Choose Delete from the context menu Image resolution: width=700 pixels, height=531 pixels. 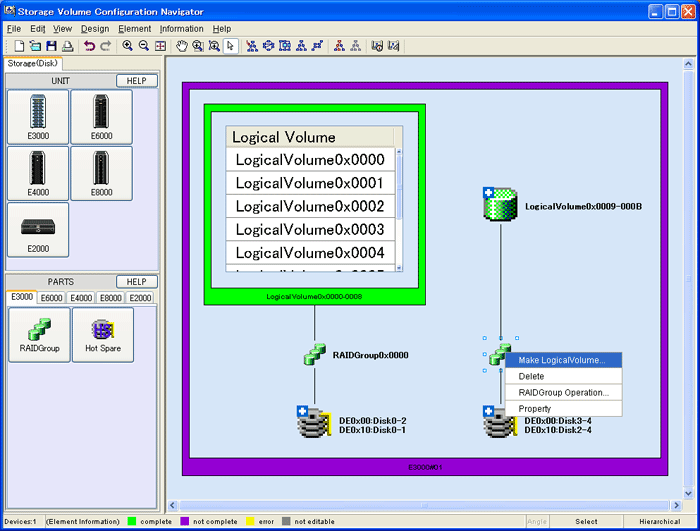click(564, 376)
